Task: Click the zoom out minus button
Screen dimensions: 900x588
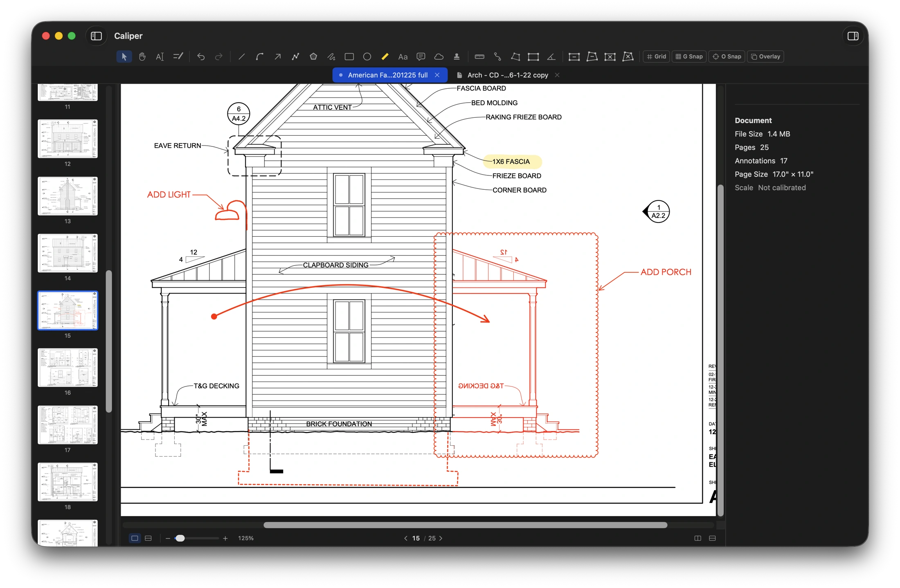Action: pos(168,538)
